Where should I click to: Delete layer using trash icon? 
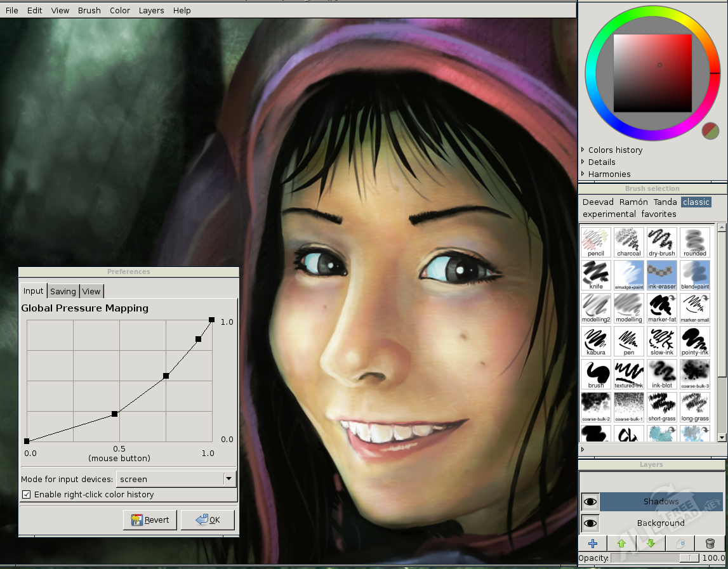(710, 543)
